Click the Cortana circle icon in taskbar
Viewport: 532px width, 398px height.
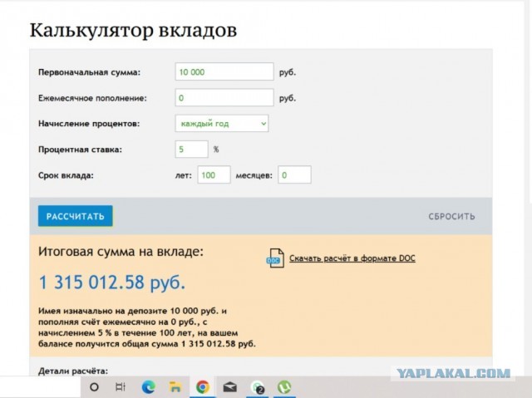tap(94, 387)
